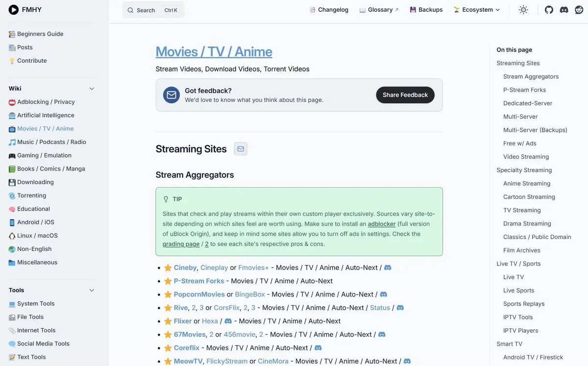Open Social Media Tools in sidebar
588x366 pixels.
43,344
